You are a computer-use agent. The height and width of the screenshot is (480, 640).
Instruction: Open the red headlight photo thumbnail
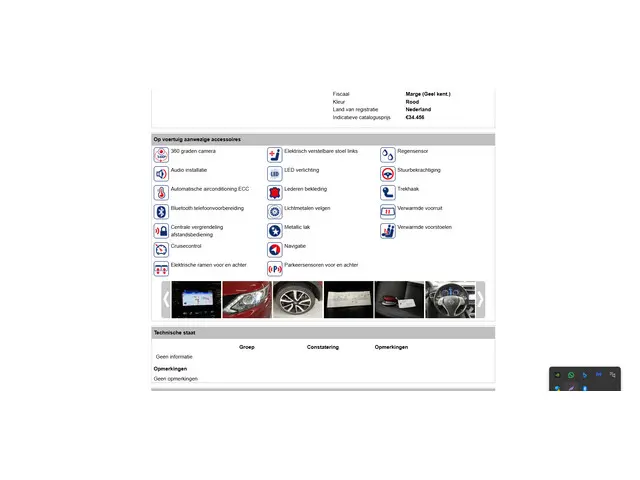(246, 299)
